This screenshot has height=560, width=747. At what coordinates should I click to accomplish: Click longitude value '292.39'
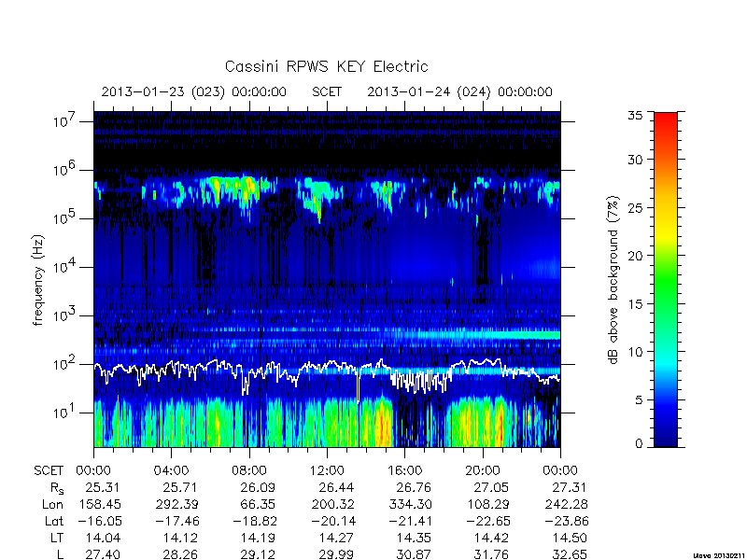pos(176,504)
